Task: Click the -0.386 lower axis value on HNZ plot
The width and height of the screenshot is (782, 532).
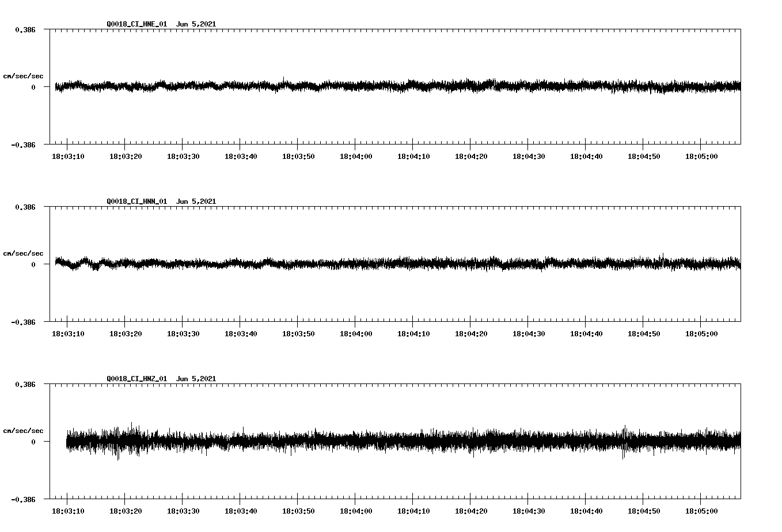Action: point(23,500)
